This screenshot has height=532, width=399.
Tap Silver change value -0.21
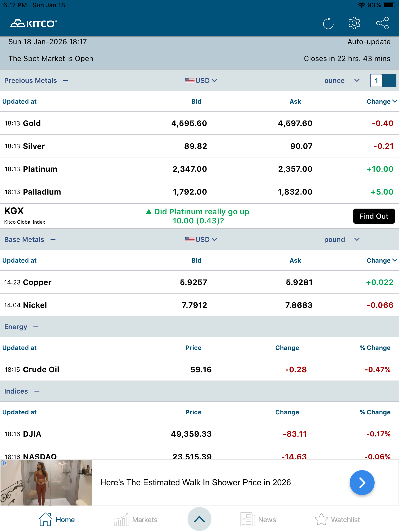pyautogui.click(x=383, y=146)
